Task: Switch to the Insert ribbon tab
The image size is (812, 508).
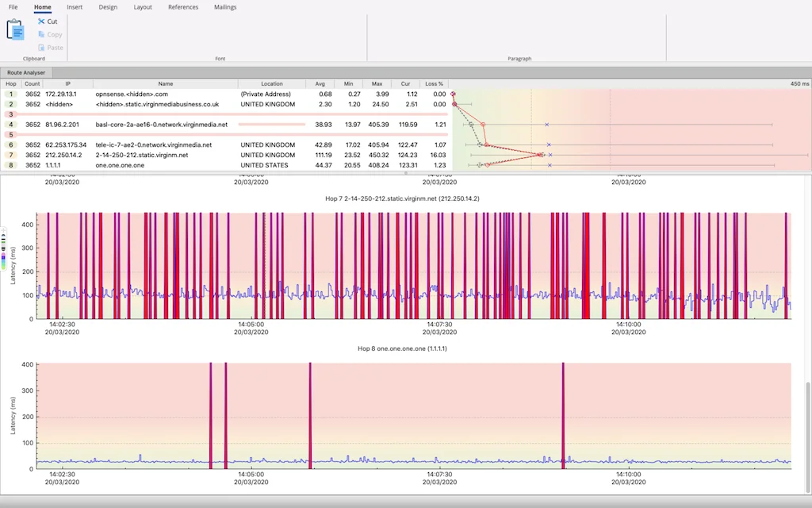Action: click(x=75, y=6)
